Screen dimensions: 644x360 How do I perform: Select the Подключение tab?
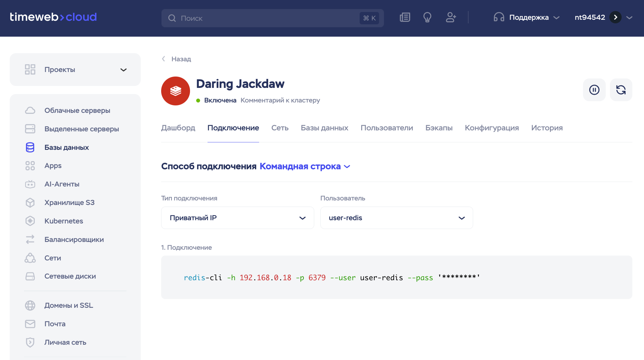233,128
